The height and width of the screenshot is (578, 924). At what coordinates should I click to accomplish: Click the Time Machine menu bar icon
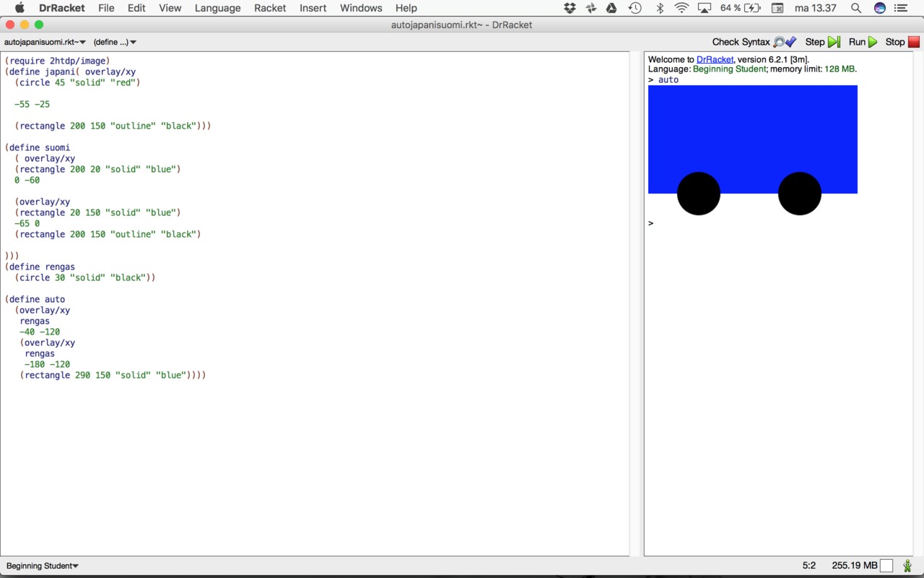click(x=635, y=8)
